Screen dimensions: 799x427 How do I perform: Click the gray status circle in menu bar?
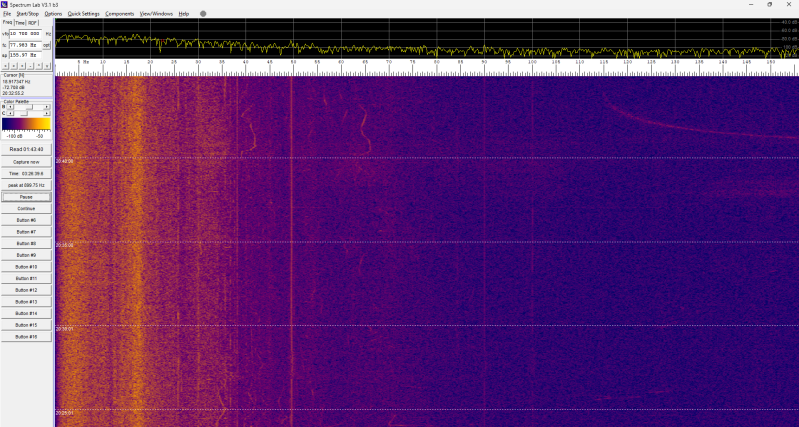click(x=203, y=14)
